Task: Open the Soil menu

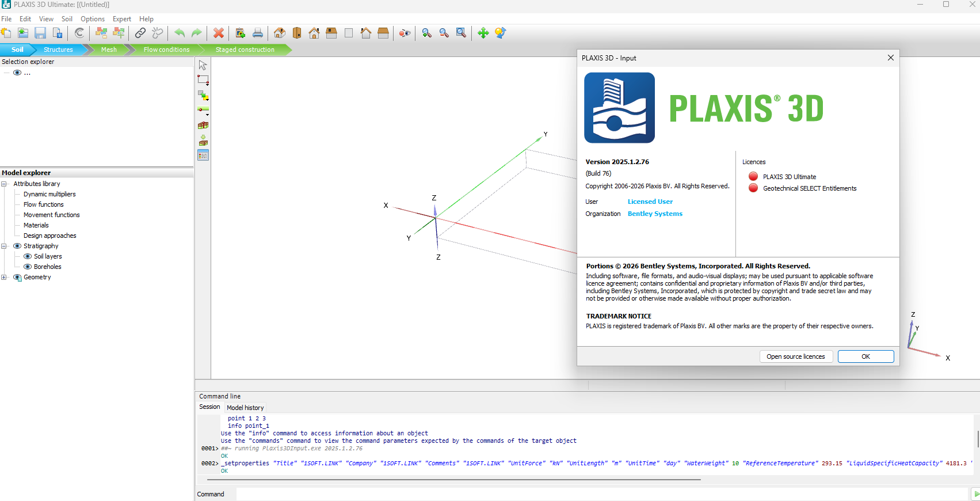Action: (67, 19)
